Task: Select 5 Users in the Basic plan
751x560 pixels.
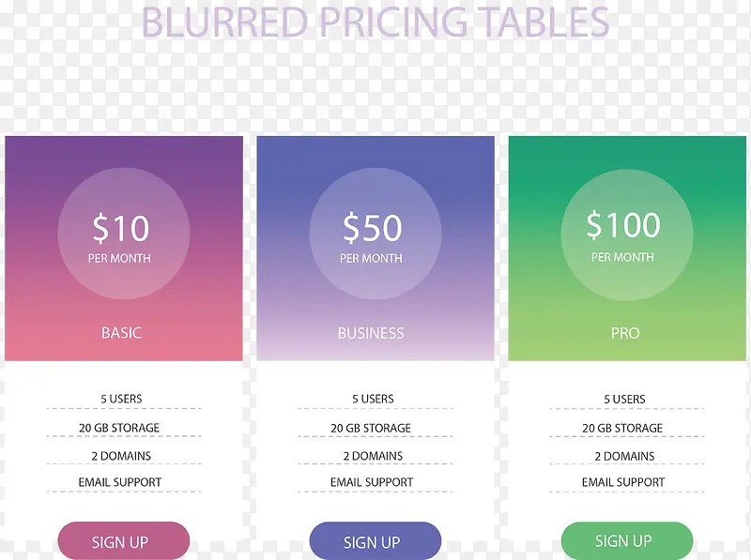Action: 121,399
